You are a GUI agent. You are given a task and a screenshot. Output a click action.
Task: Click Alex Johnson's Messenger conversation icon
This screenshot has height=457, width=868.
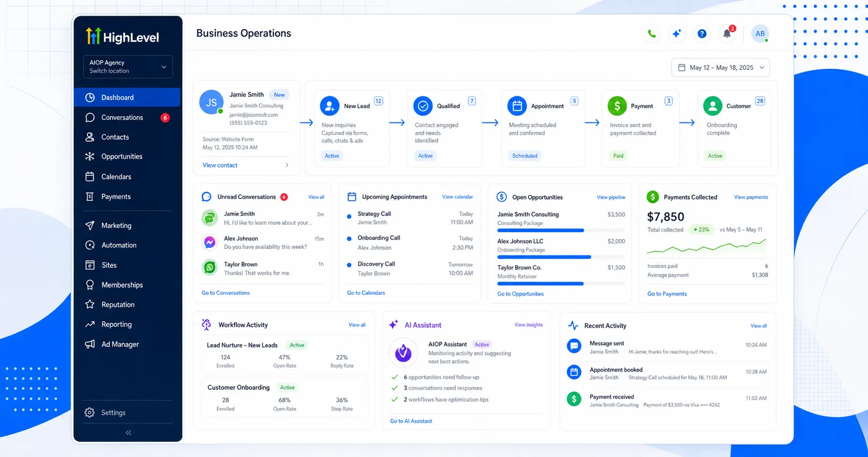click(x=209, y=243)
